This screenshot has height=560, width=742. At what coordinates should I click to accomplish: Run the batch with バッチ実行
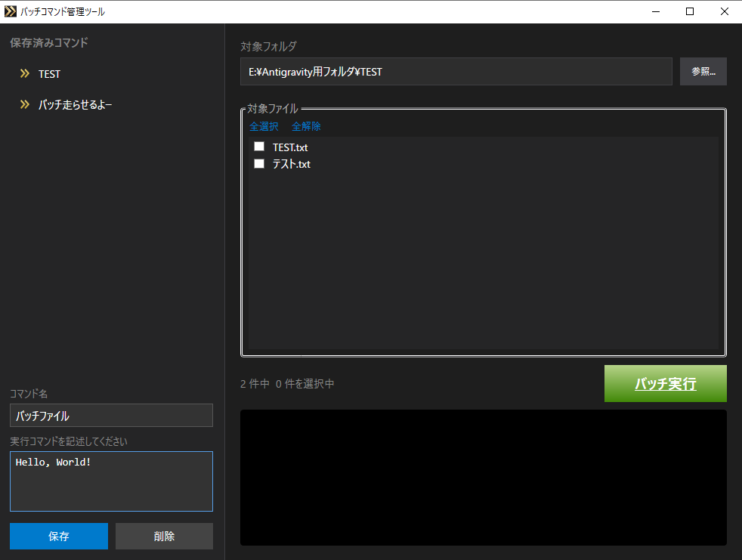point(666,383)
